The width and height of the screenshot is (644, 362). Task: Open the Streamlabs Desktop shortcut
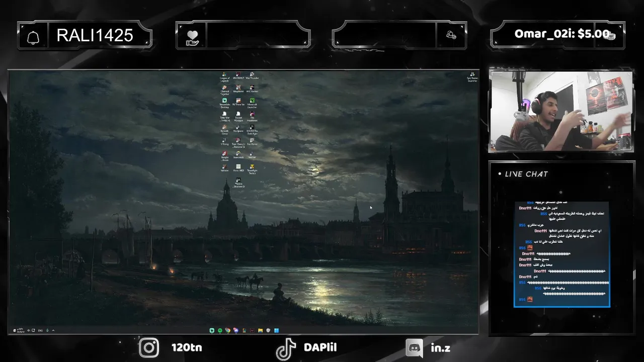tap(224, 103)
